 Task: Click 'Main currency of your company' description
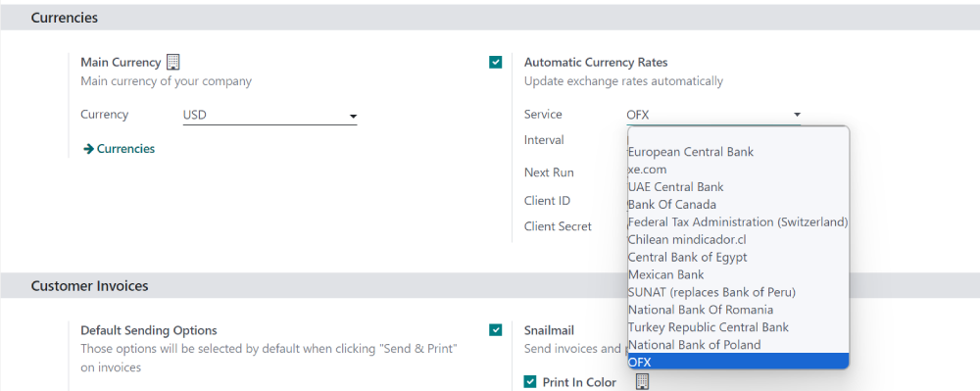coord(167,81)
